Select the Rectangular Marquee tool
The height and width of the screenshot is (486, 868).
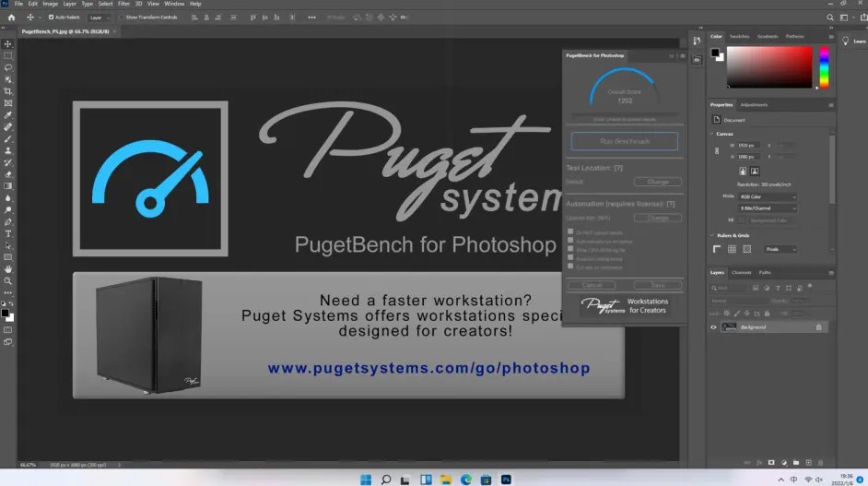7,56
